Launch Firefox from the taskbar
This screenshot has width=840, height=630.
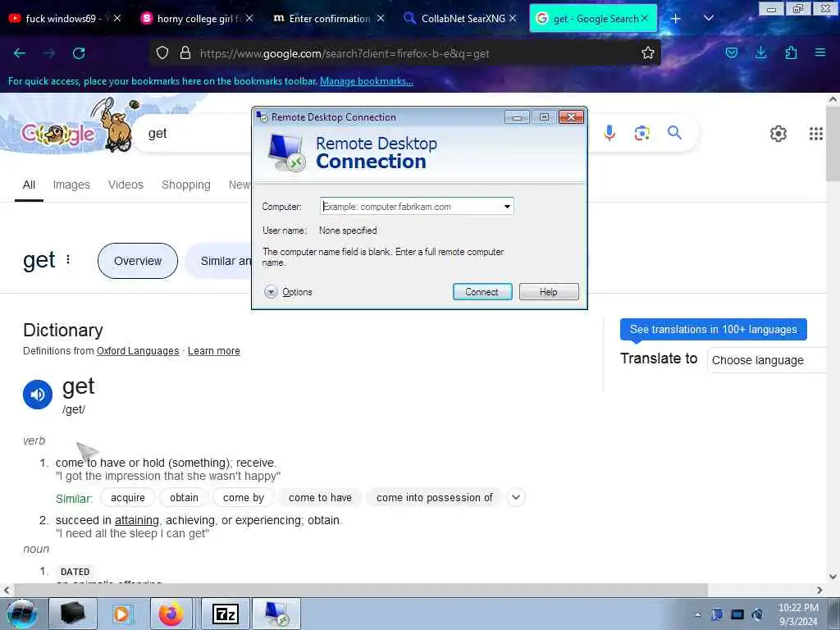[171, 614]
